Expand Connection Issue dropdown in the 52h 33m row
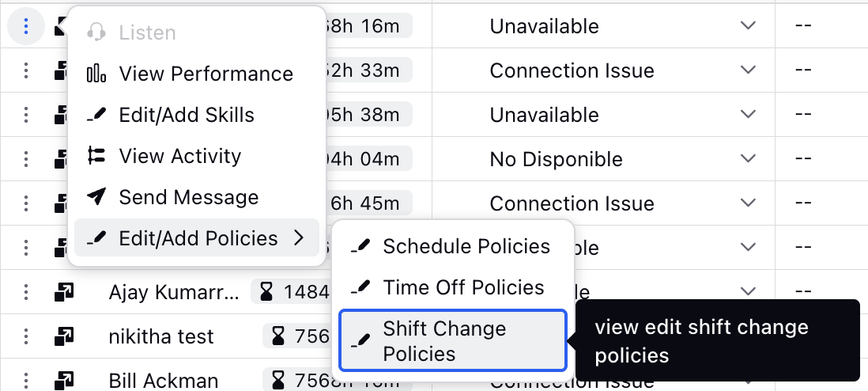Viewport: 868px width, 391px height. [x=748, y=70]
